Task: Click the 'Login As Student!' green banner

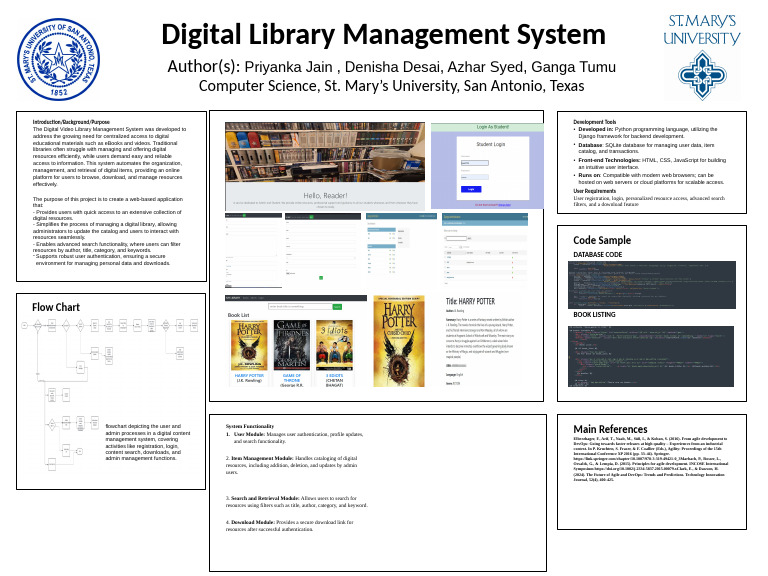Action: click(487, 127)
